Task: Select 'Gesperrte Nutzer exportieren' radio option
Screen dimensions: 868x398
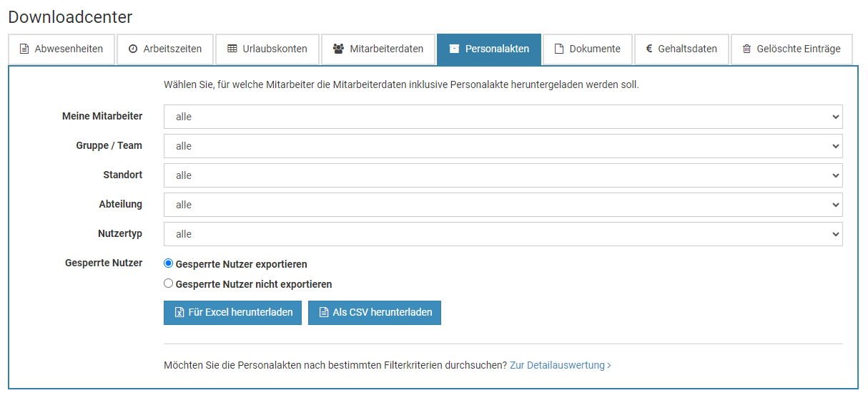Action: pyautogui.click(x=169, y=263)
